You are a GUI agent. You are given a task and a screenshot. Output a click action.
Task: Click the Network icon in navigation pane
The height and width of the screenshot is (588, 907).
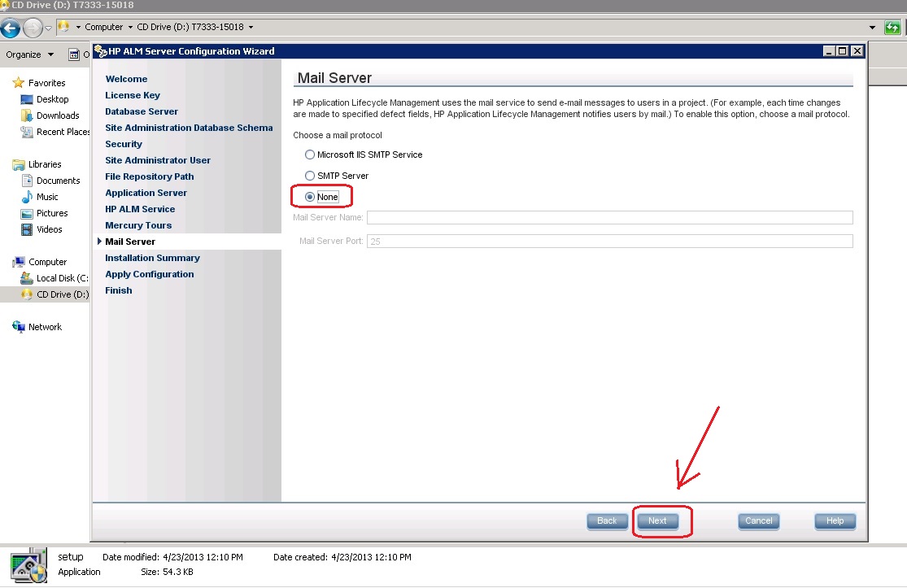19,327
